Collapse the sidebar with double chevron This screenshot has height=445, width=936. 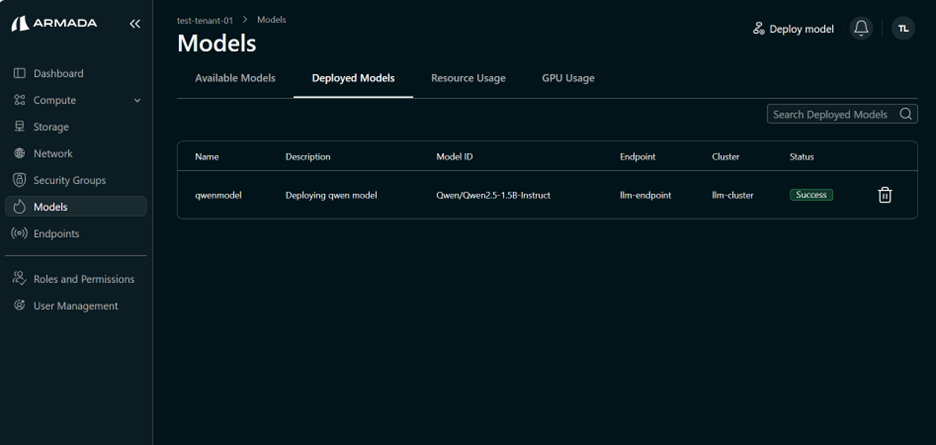[135, 23]
